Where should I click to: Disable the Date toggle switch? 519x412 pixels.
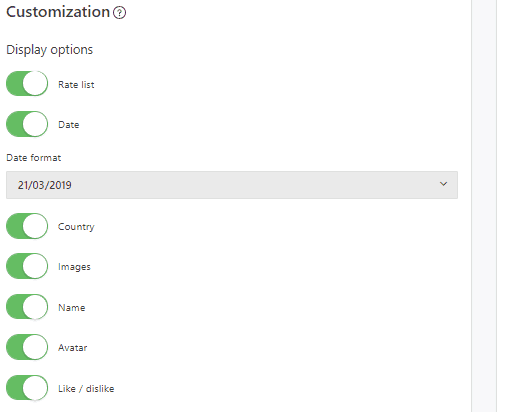coord(27,124)
